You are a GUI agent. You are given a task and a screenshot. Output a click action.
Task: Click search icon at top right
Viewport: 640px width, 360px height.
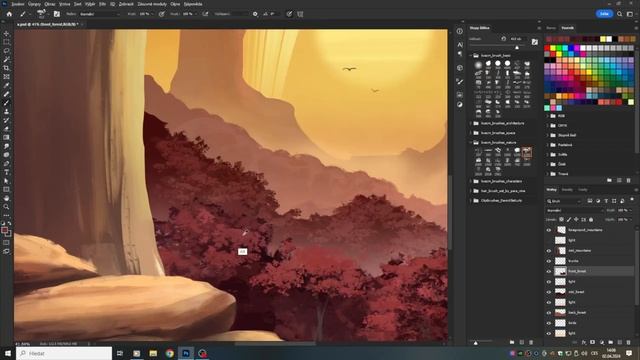(620, 14)
